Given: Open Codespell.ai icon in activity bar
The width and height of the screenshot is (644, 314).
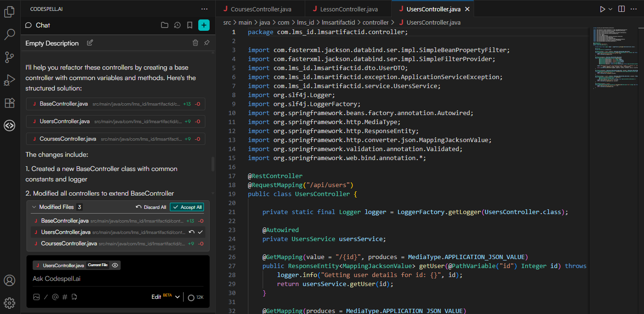Looking at the screenshot, I should click(x=9, y=126).
